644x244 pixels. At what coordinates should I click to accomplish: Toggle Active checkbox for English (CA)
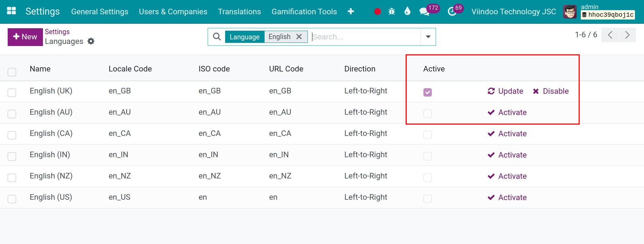[x=428, y=135]
